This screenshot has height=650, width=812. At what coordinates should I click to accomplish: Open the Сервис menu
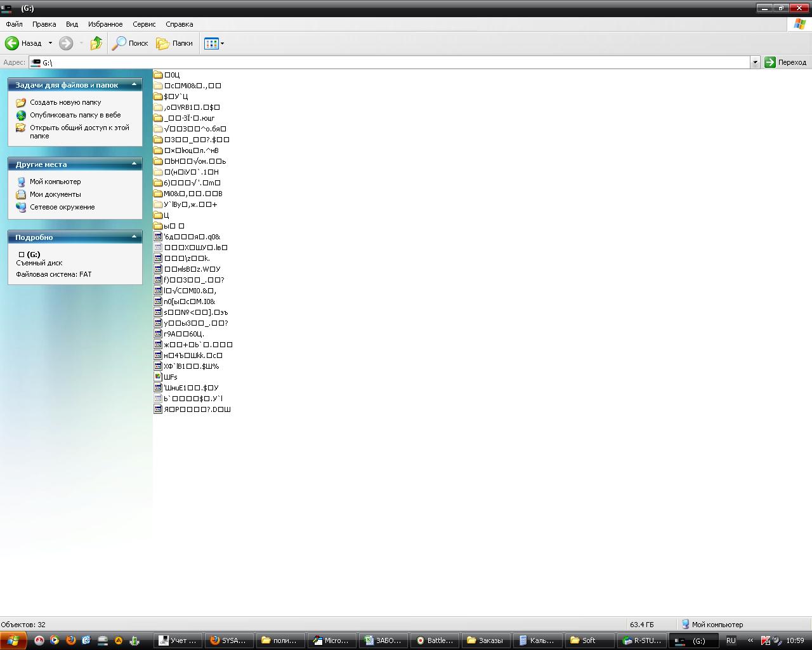(x=144, y=24)
